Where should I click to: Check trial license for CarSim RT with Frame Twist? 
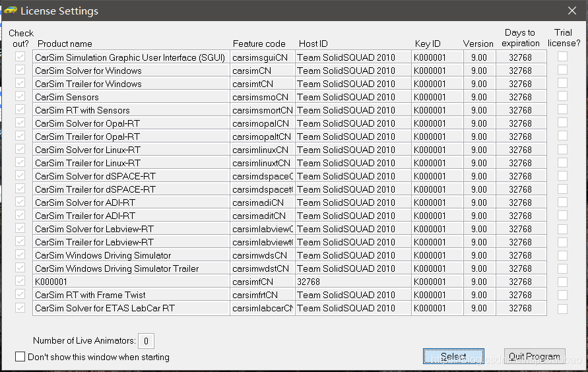(562, 294)
